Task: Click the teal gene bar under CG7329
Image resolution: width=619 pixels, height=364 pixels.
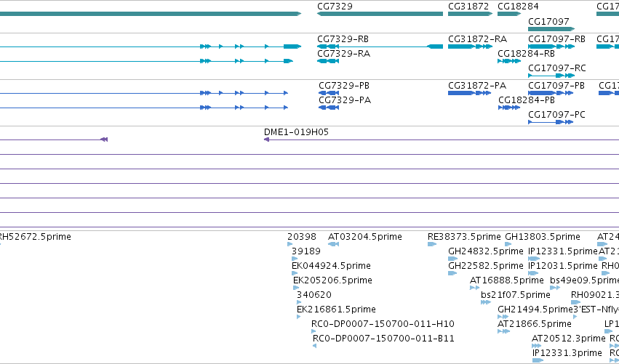Action: 380,14
